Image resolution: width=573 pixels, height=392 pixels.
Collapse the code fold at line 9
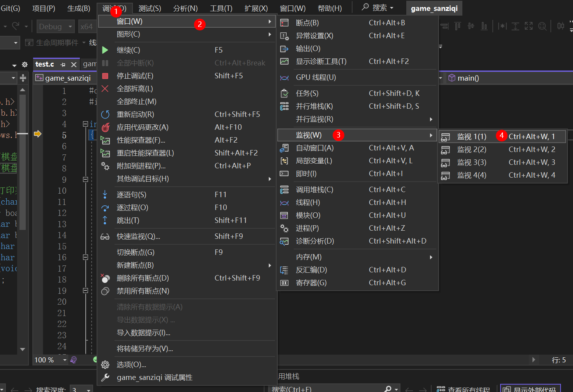(85, 180)
